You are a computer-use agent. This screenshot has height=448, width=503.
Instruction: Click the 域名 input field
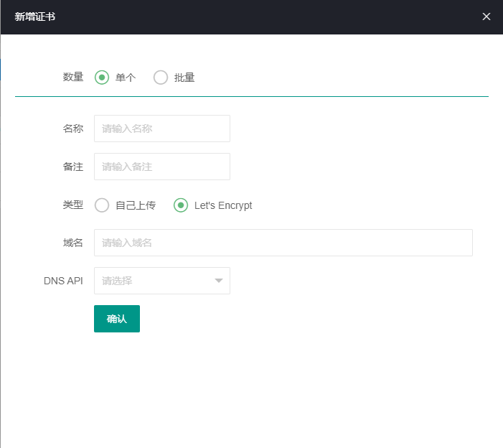click(283, 243)
